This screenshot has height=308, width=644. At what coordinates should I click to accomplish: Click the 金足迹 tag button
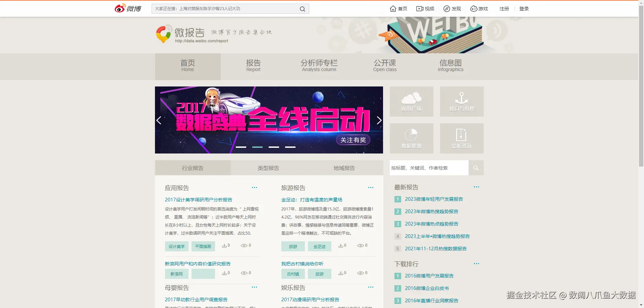pyautogui.click(x=320, y=246)
